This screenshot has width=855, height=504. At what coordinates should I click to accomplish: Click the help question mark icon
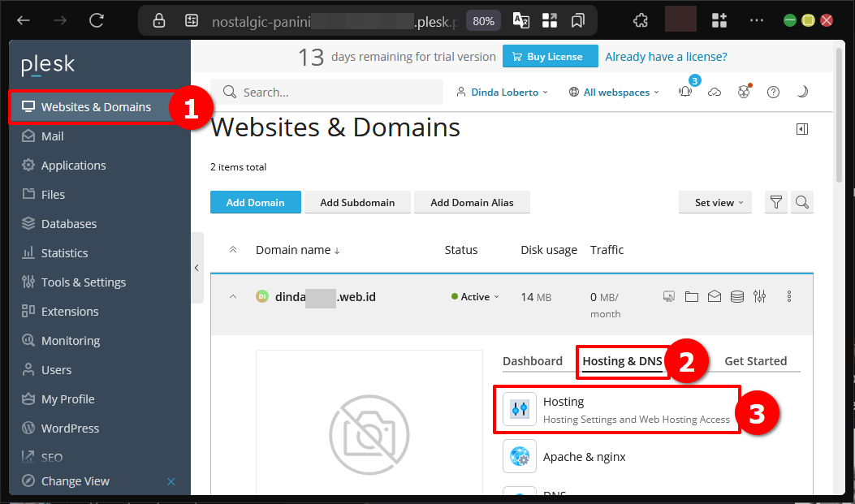773,93
